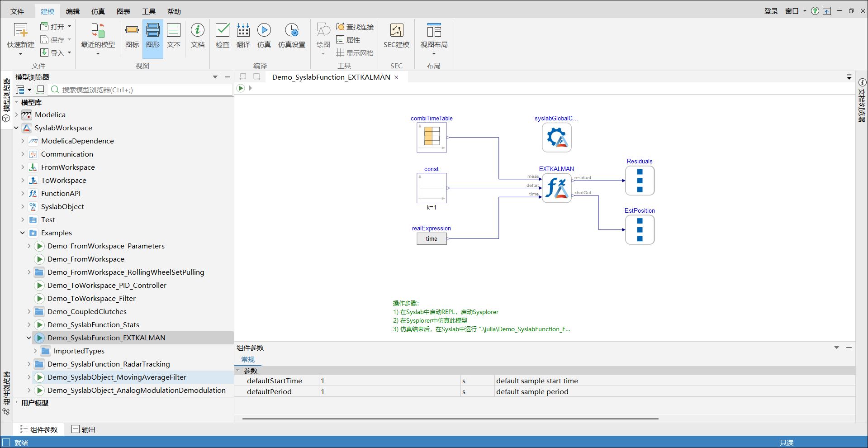
Task: Start 仿真 simulation from the ribbon
Action: tap(264, 35)
